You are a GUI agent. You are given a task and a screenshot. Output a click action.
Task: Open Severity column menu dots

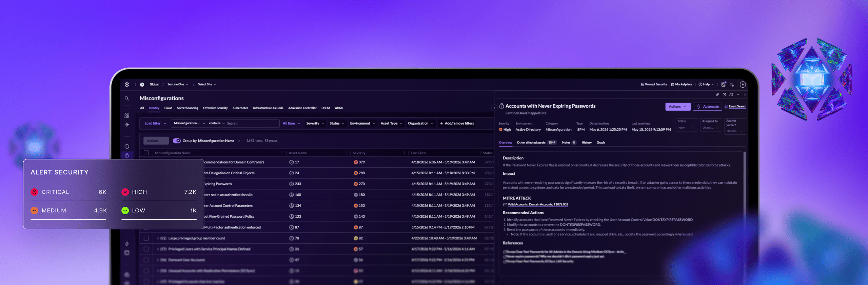[405, 153]
